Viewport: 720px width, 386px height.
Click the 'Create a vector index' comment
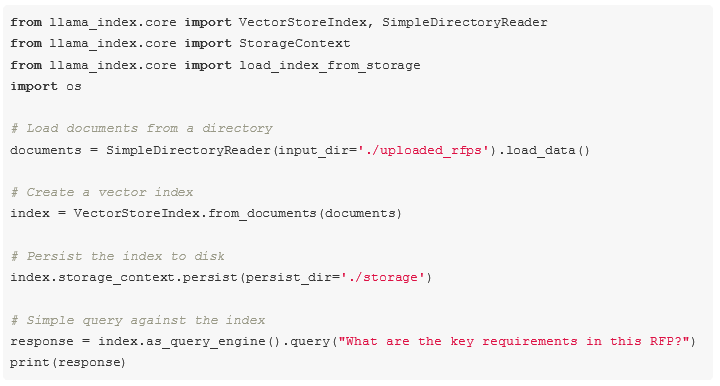101,192
